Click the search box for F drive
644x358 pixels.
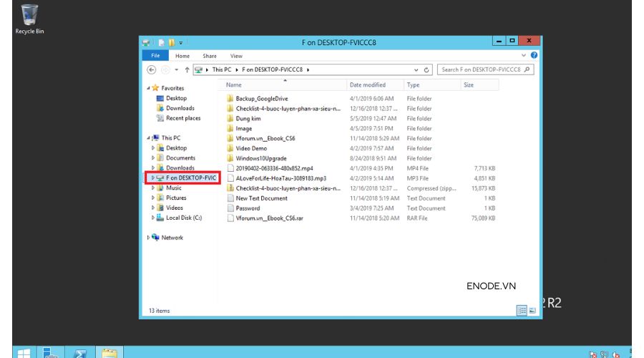pos(485,69)
